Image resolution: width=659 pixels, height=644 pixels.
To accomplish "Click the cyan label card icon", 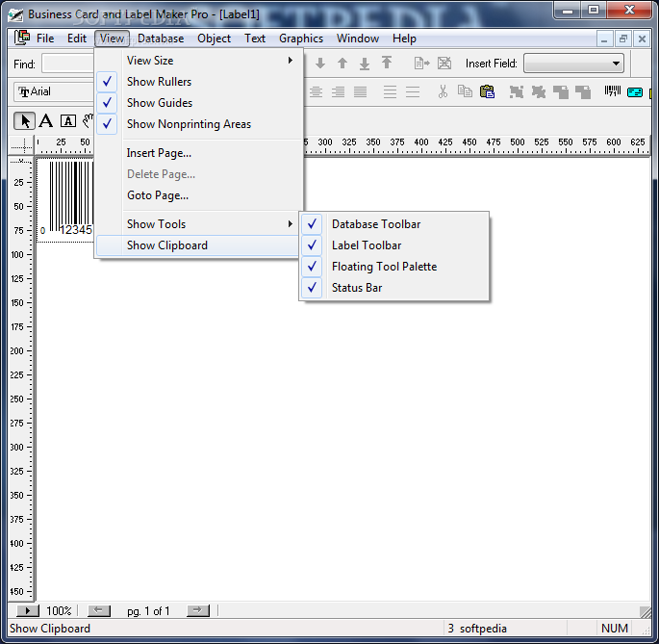I will [635, 92].
